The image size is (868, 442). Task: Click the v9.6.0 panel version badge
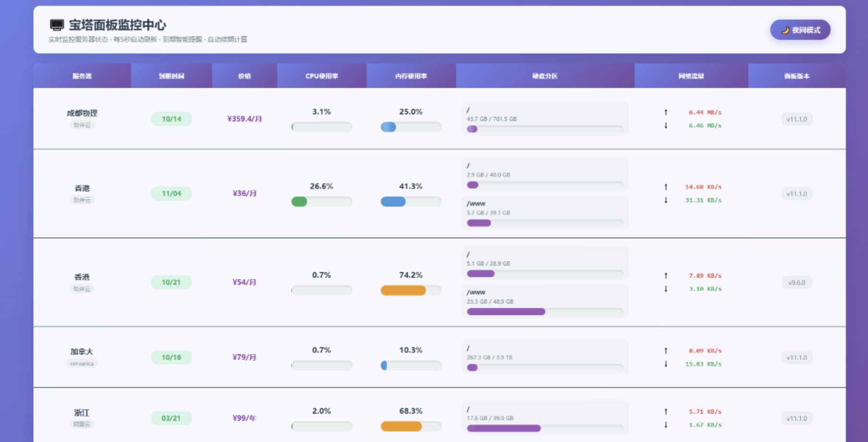point(797,282)
